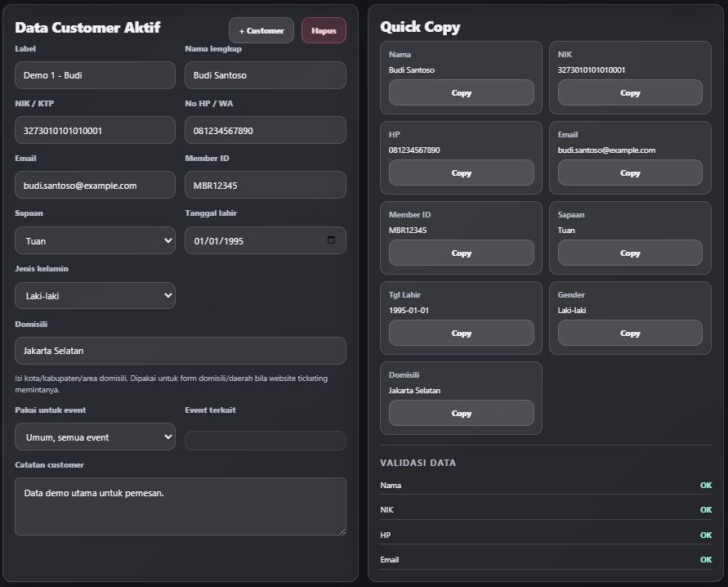728x587 pixels.
Task: Copy the Sapaan value Tuan
Action: tap(630, 253)
